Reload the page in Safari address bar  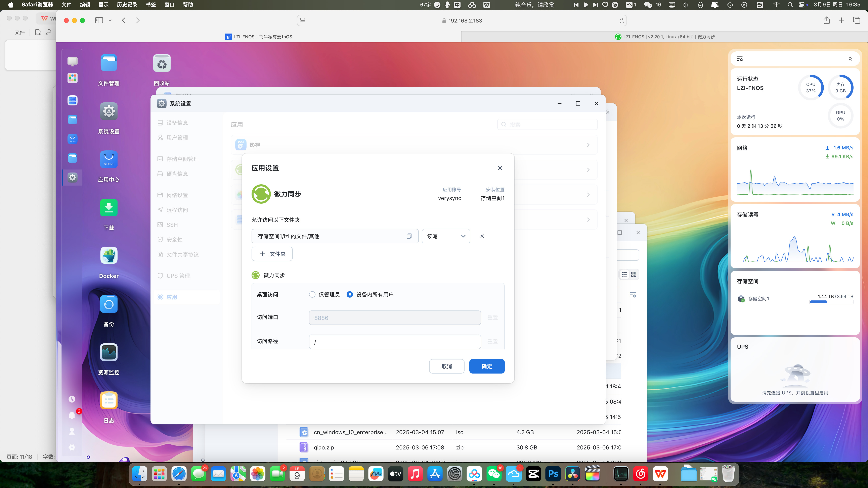(622, 21)
